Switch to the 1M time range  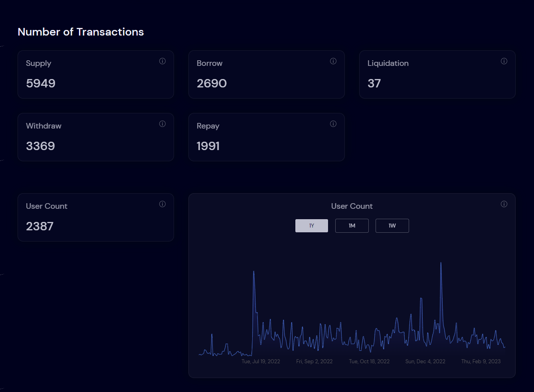[x=352, y=226]
